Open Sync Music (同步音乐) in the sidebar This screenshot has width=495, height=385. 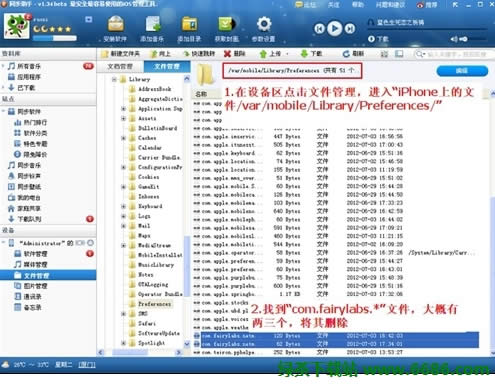click(25, 165)
